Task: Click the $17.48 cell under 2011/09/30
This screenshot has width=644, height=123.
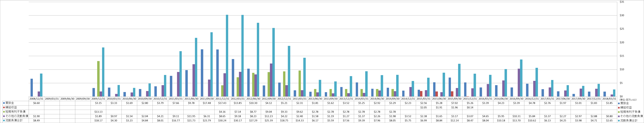Action: 207,103
